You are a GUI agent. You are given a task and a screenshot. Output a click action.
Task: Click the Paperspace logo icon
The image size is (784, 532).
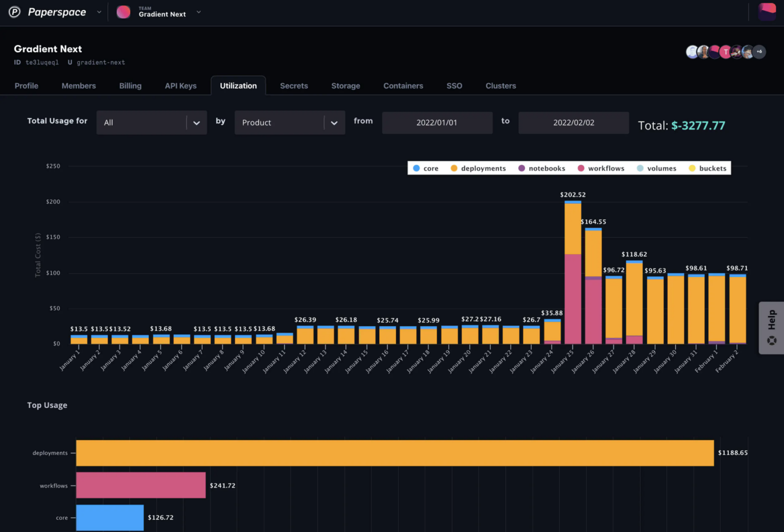[15, 12]
